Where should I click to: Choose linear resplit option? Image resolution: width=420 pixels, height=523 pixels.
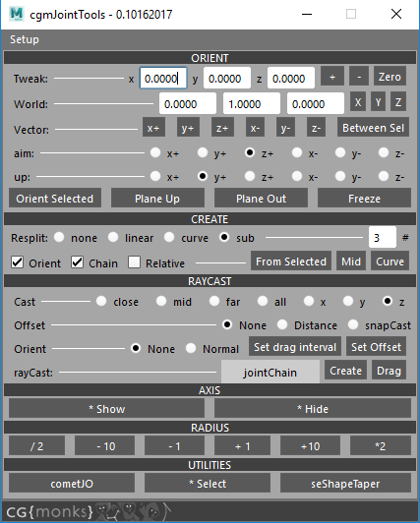pos(113,238)
